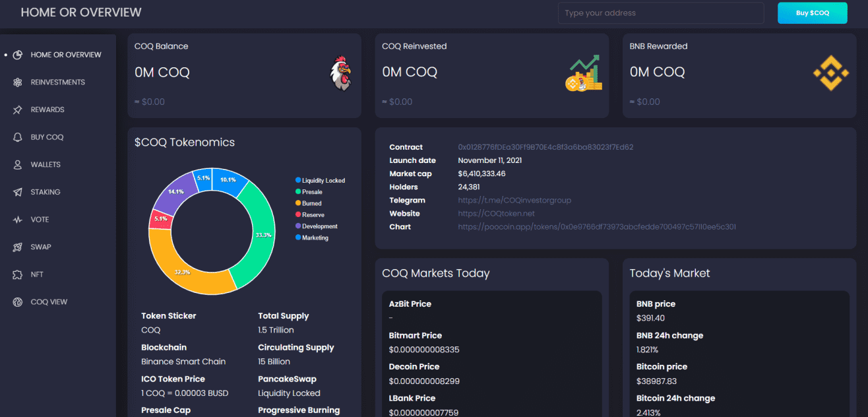The height and width of the screenshot is (417, 868).
Task: Click the ICO price 1 COQ = 0.00003 BUSD
Action: 185,393
